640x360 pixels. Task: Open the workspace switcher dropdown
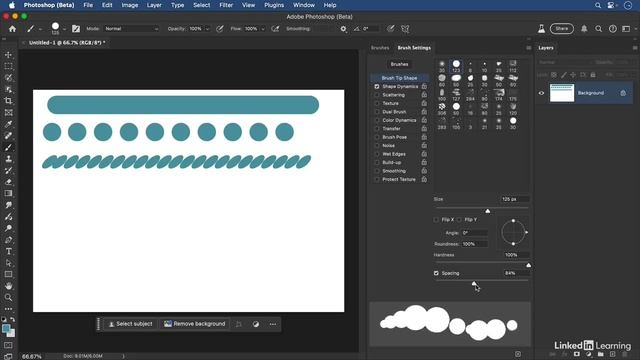click(628, 29)
